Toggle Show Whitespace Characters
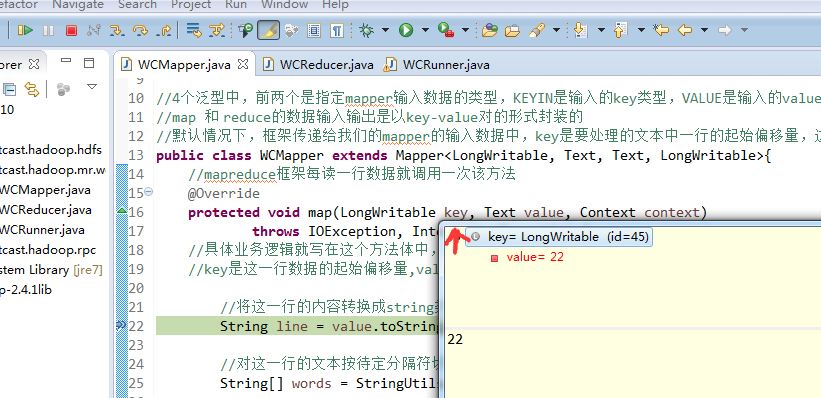The width and height of the screenshot is (821, 398). pyautogui.click(x=337, y=30)
